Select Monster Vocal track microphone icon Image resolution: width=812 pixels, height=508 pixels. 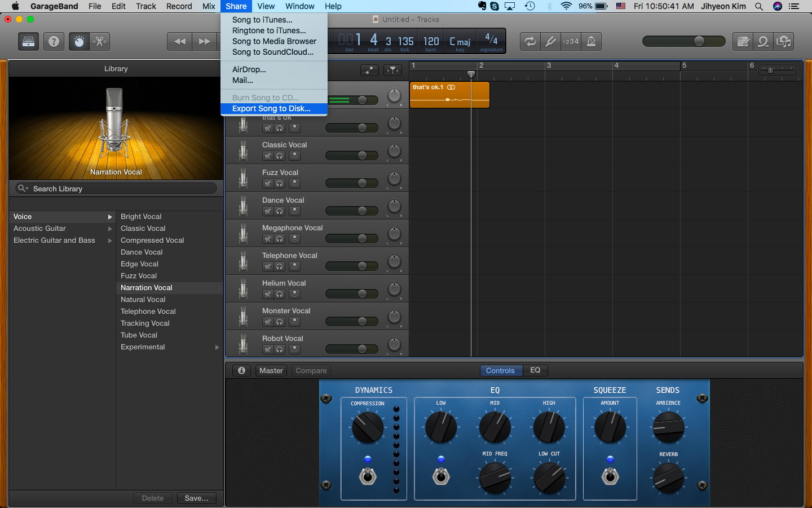243,317
